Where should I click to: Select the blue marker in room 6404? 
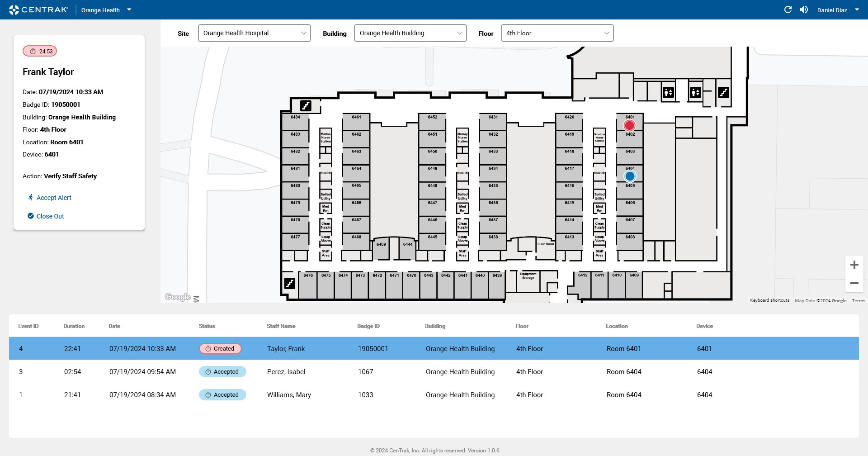(x=630, y=176)
